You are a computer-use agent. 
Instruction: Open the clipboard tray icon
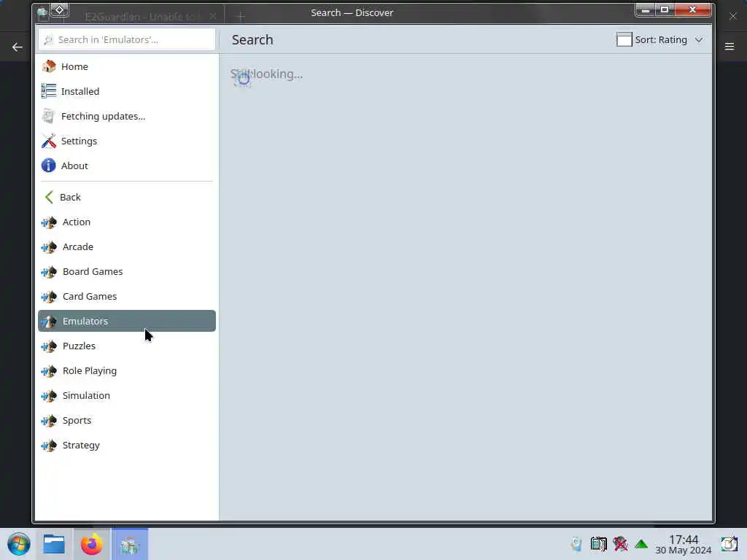[x=598, y=544]
